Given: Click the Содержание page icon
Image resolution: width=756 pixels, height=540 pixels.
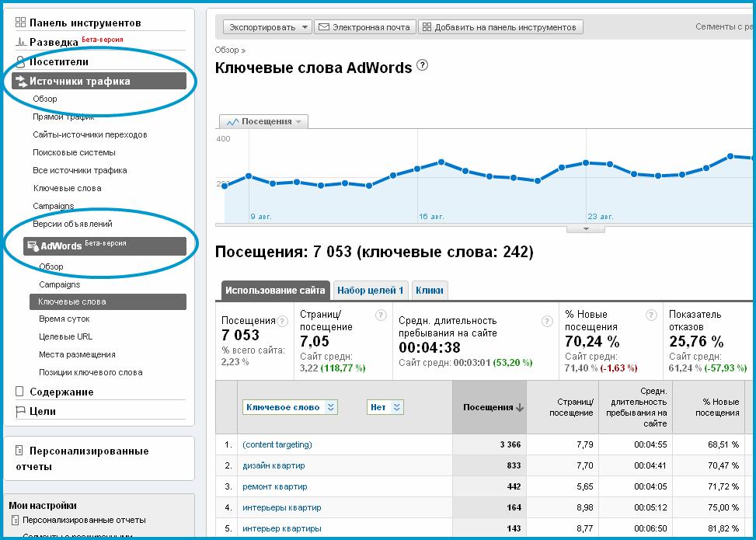Looking at the screenshot, I should (x=19, y=391).
